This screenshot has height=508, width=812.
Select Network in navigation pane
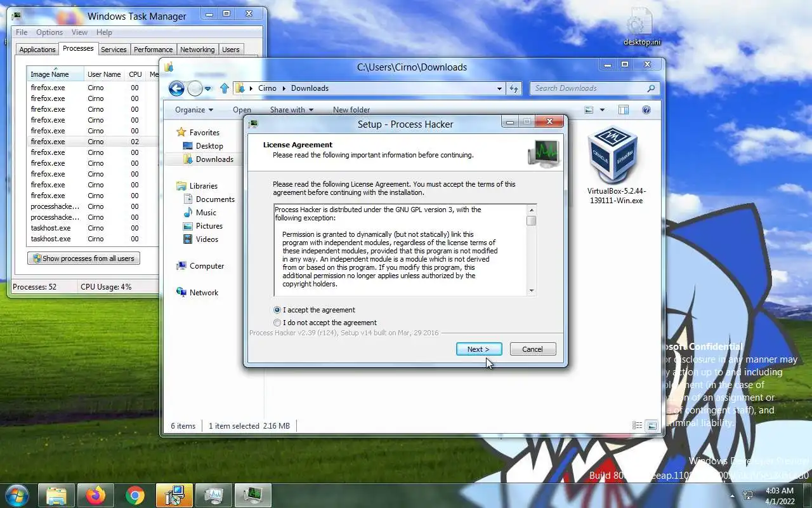coord(197,292)
